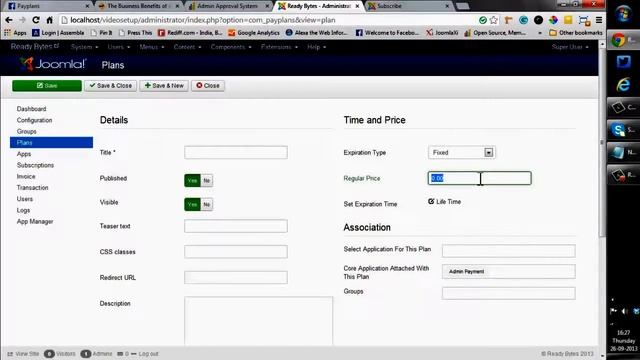Focus the Teaser text field
Viewport: 640px width, 360px height.
click(x=236, y=226)
